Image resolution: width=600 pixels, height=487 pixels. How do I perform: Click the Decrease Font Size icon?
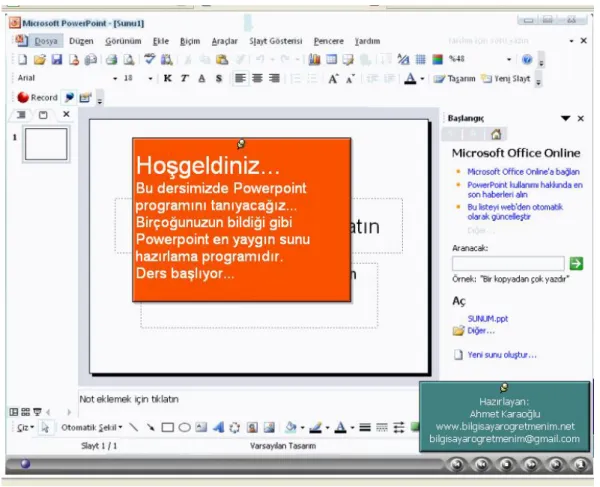(x=350, y=79)
